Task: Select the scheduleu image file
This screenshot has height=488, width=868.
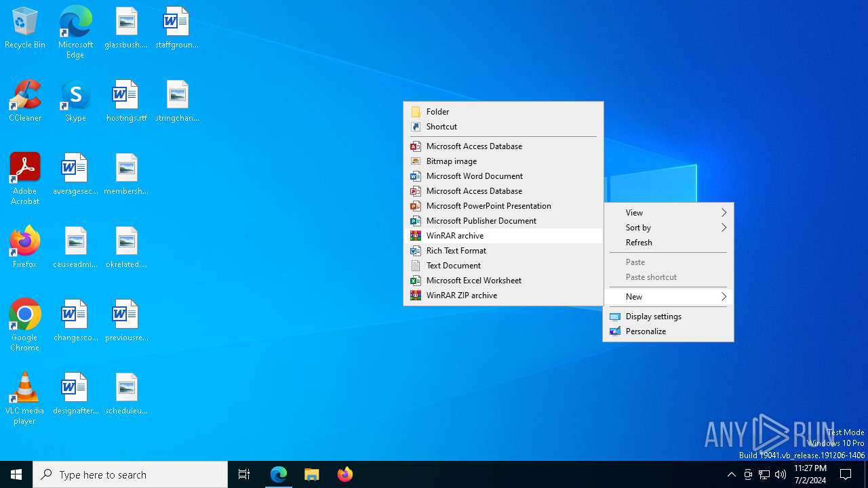Action: (126, 394)
